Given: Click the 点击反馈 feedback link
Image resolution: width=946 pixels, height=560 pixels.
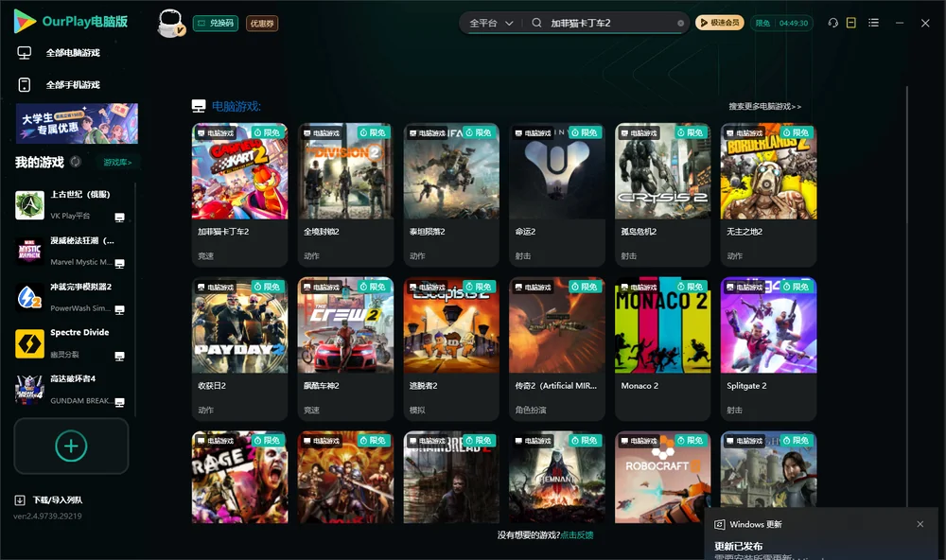Looking at the screenshot, I should (577, 535).
